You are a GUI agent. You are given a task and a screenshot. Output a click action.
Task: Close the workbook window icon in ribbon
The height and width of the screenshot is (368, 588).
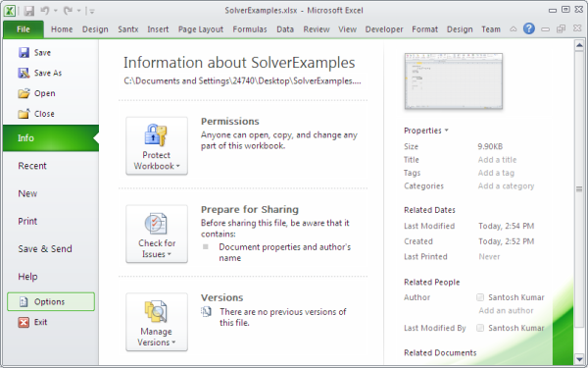click(x=577, y=28)
